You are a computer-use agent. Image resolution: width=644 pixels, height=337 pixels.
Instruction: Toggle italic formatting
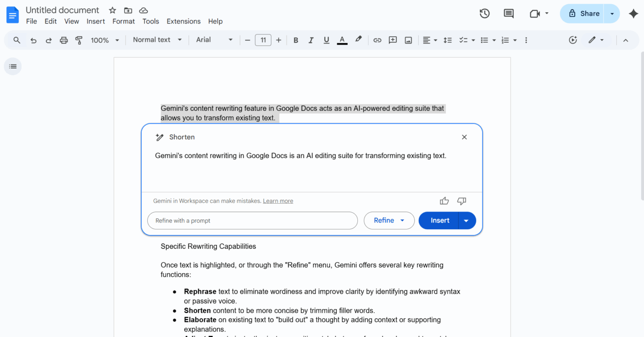click(311, 40)
